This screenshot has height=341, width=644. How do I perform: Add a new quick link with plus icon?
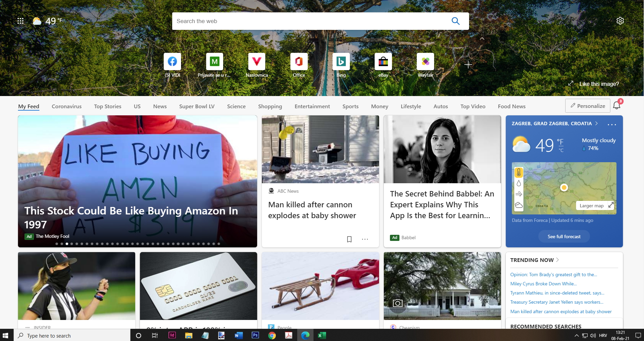point(468,64)
